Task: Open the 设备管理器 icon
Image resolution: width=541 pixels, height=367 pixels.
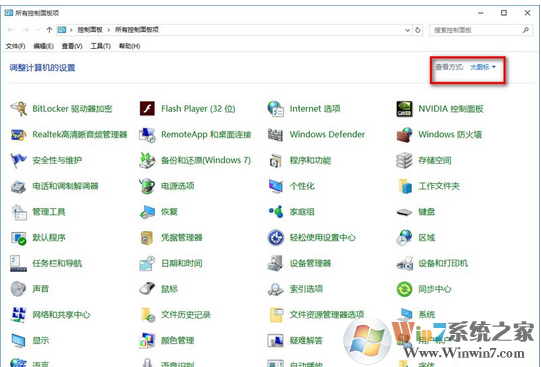Action: 276,264
